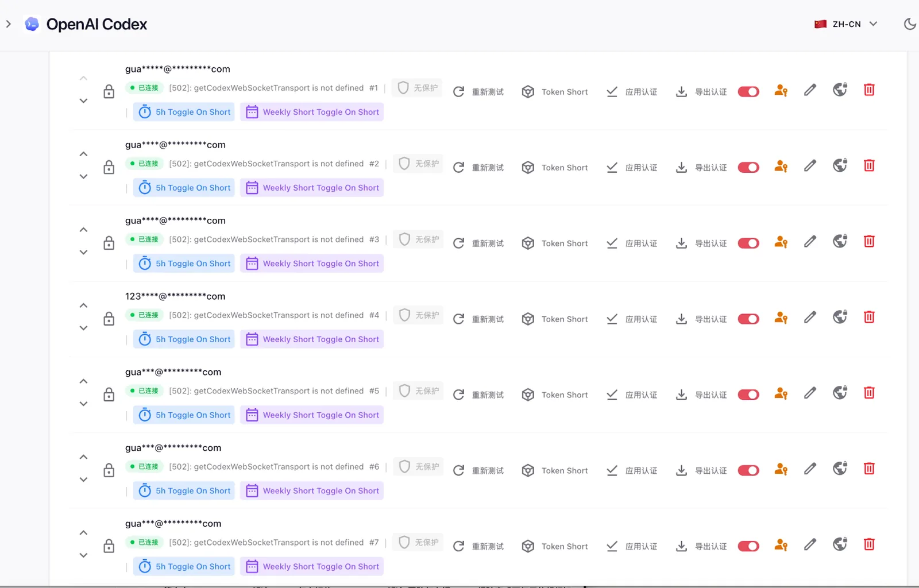Edit account #2 with pencil icon
Screen dimensions: 919x588
point(810,166)
